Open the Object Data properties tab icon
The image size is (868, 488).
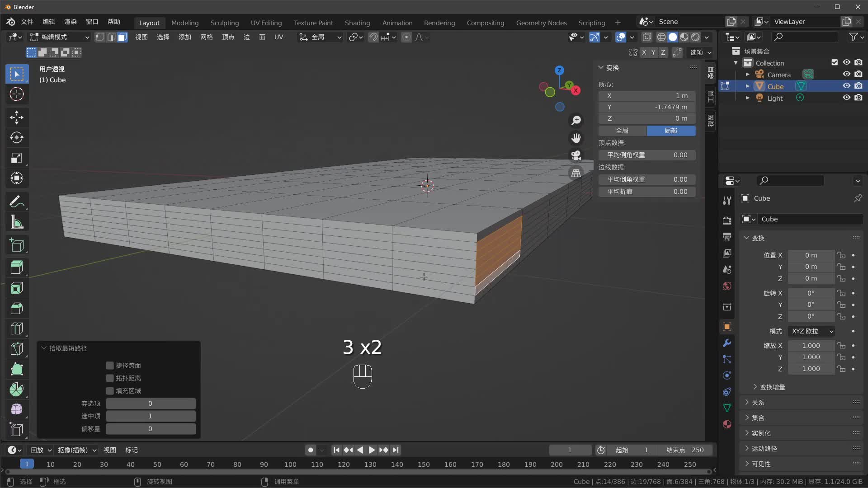(727, 408)
